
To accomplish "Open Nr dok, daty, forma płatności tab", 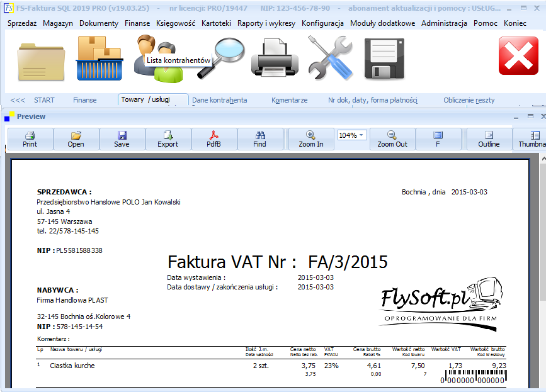I will (373, 100).
